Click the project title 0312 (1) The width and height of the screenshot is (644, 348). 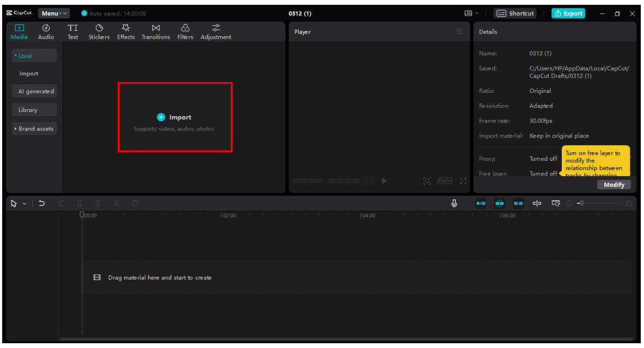pos(300,13)
